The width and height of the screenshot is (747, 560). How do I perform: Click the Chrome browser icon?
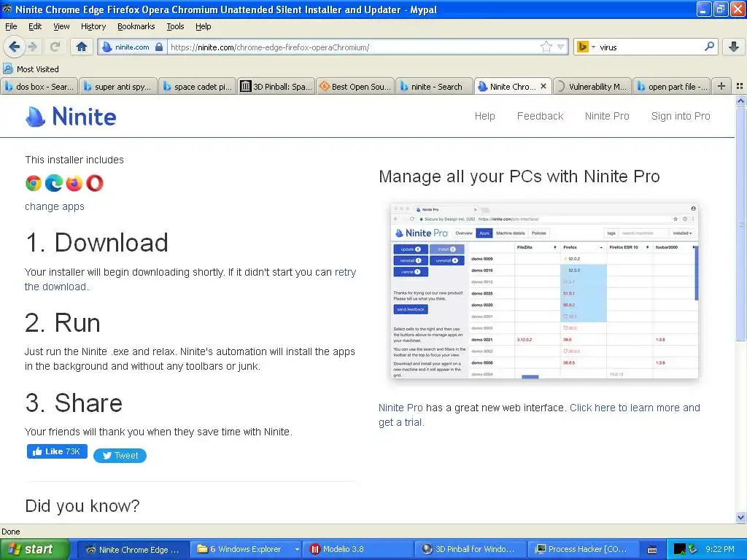[34, 183]
